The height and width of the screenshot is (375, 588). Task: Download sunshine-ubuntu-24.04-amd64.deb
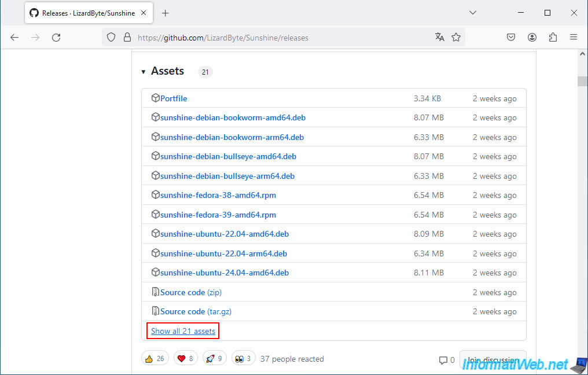tap(224, 273)
